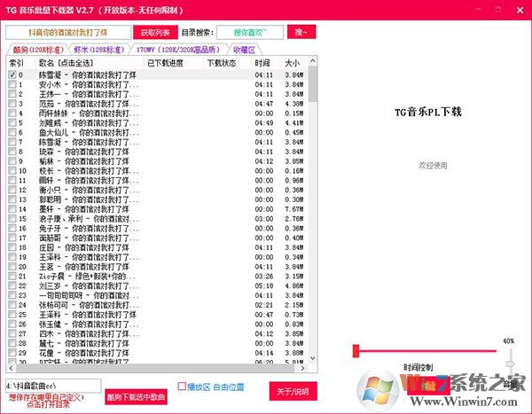Select song row 6 鱼大仙儿
The width and height of the screenshot is (532, 414).
(x=156, y=132)
